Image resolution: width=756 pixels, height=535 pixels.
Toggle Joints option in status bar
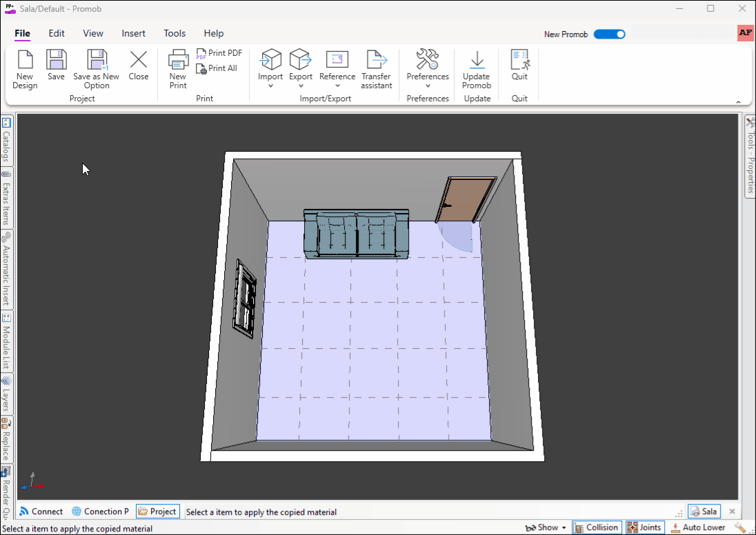pos(644,527)
